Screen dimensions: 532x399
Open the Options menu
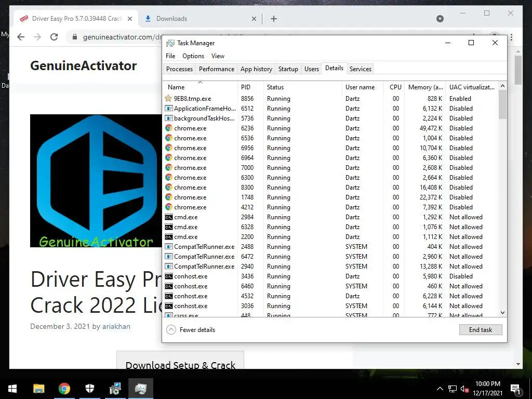coord(193,56)
